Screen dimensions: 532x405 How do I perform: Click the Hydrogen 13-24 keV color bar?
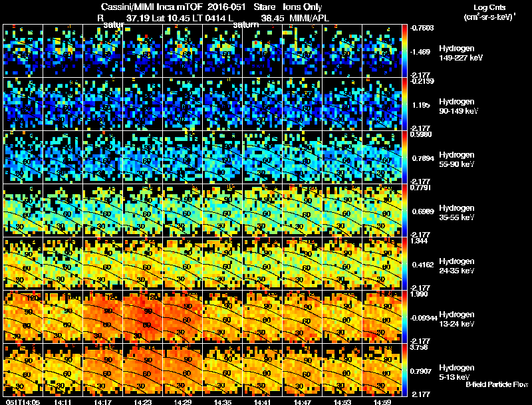coord(404,317)
